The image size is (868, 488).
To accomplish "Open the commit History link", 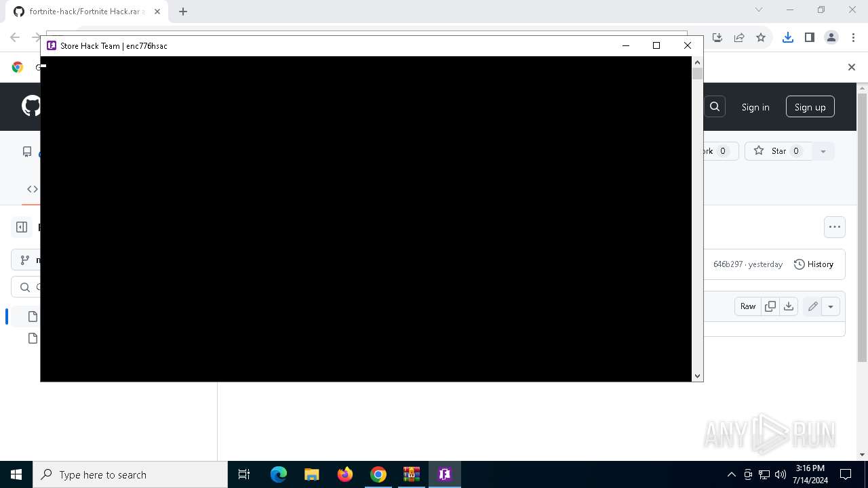I will 814,264.
